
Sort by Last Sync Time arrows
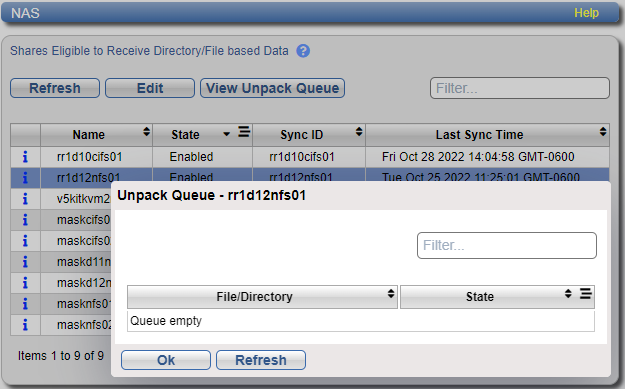603,132
